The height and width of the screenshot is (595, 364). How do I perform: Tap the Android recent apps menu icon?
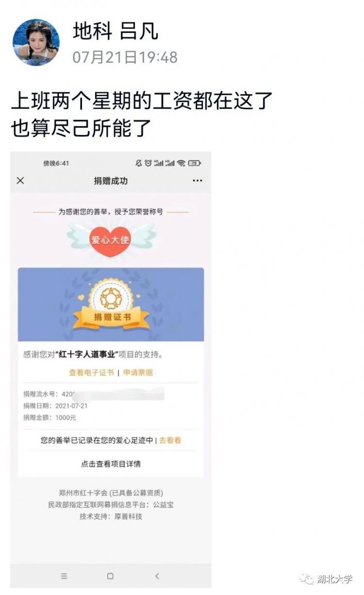point(64,576)
